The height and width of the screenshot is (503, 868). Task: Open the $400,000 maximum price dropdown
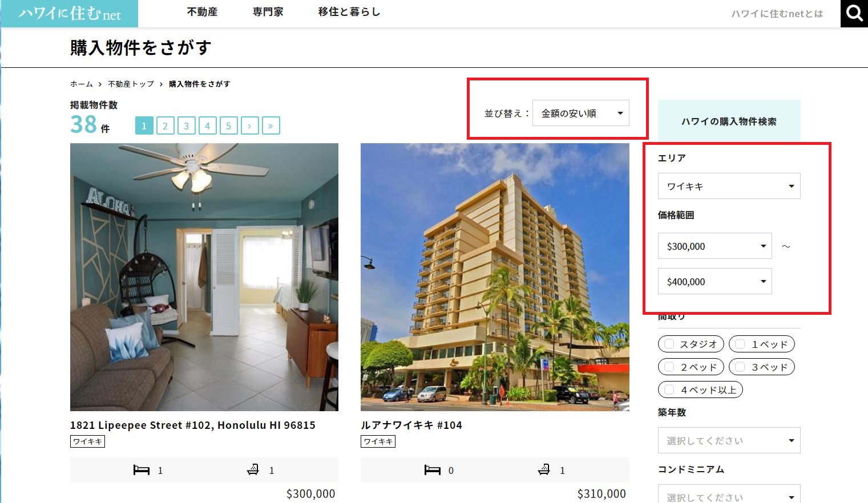tap(714, 281)
